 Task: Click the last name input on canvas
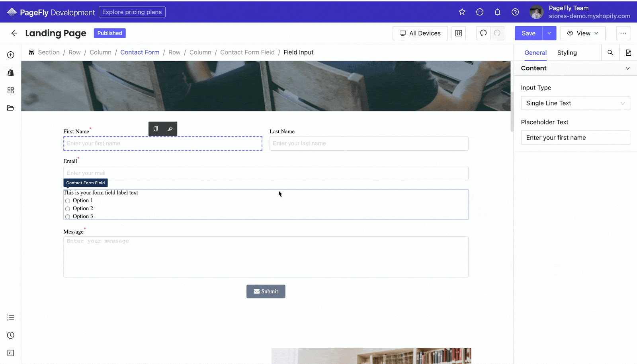[x=369, y=144]
